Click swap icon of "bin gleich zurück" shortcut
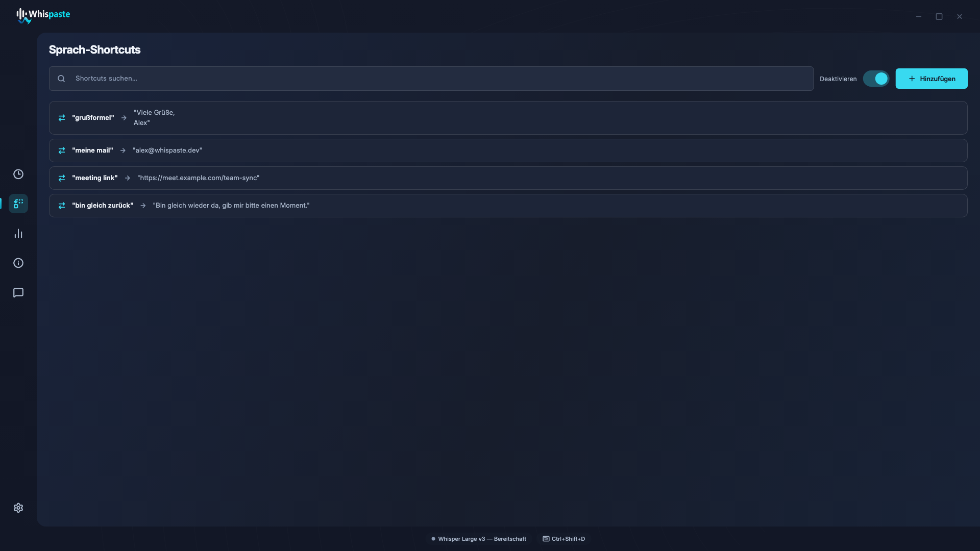This screenshot has height=551, width=980. coord(62,206)
